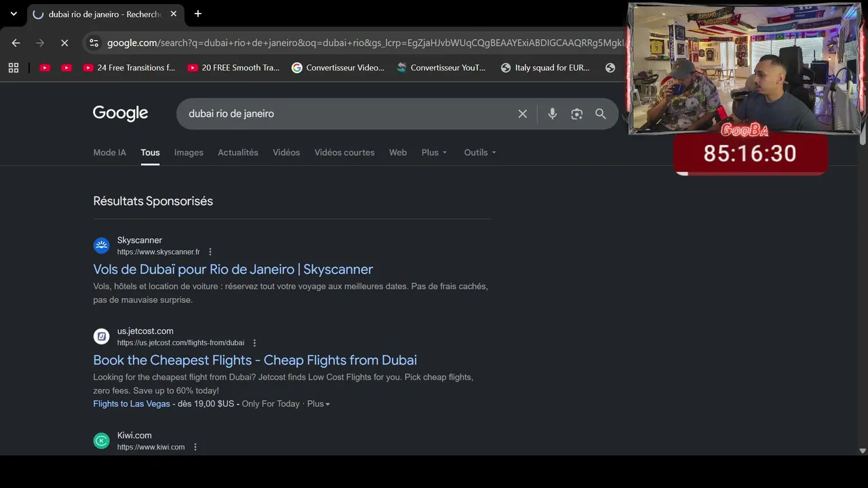Open the apps grid in bookmarks bar
This screenshot has height=488, width=868.
coord(14,68)
